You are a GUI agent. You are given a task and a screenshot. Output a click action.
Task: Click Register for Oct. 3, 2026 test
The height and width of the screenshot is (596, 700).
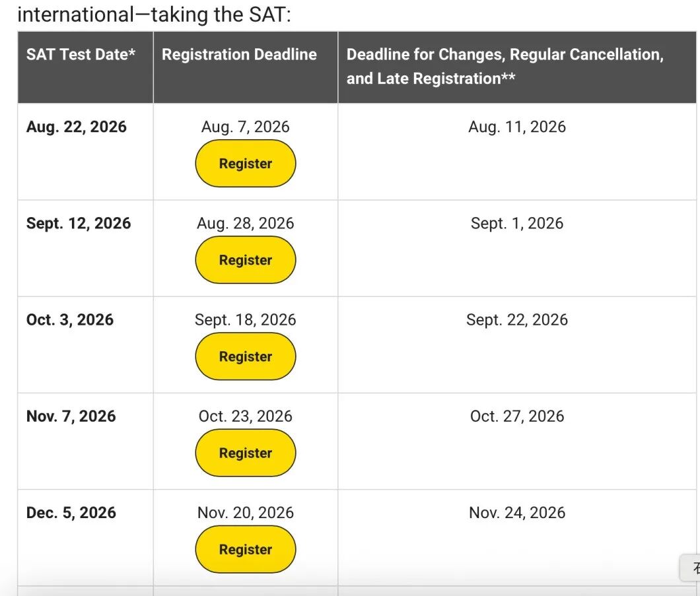click(246, 356)
